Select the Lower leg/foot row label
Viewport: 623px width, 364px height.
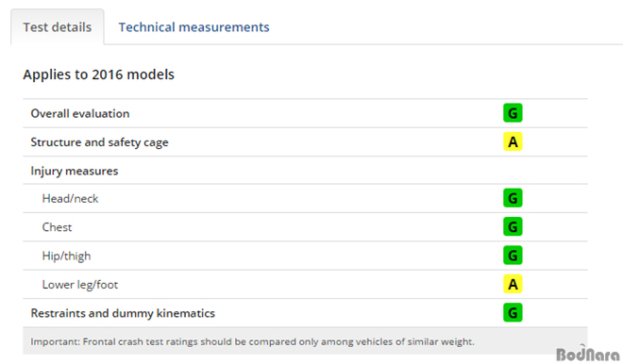(80, 285)
